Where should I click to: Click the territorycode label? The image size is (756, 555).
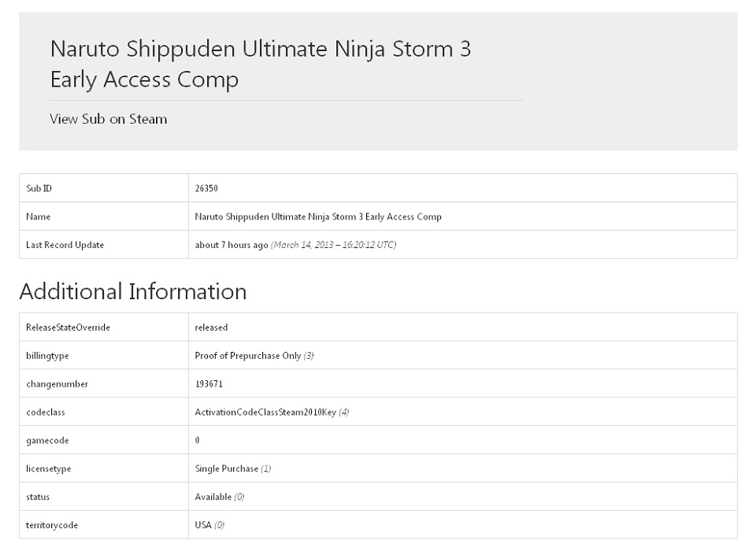tap(52, 525)
